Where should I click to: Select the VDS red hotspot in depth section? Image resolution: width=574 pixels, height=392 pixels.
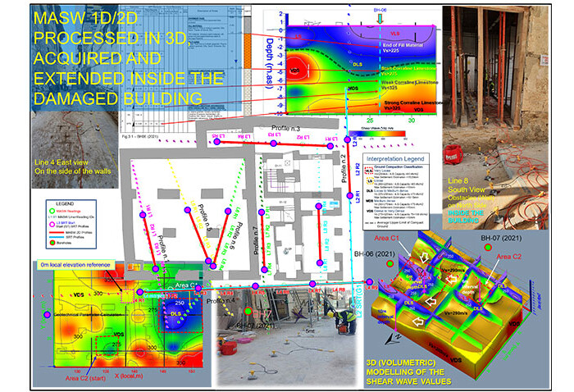click(293, 71)
